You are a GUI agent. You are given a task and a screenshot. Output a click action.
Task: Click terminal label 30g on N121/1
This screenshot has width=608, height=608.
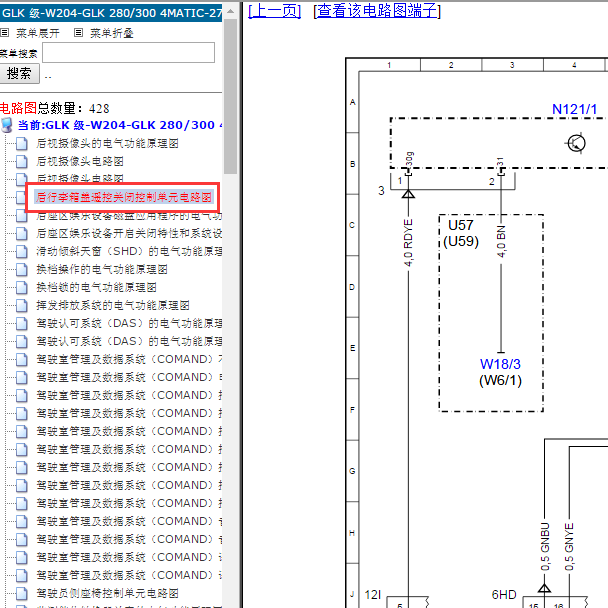click(x=410, y=159)
